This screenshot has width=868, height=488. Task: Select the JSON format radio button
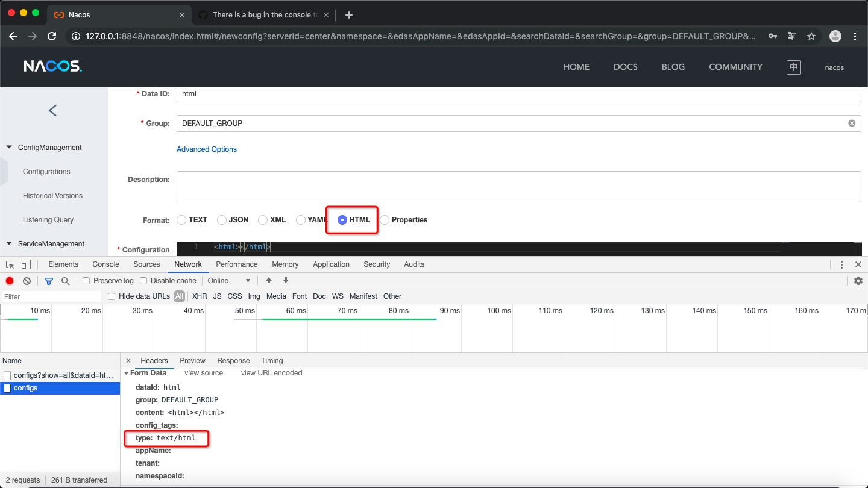coord(222,220)
